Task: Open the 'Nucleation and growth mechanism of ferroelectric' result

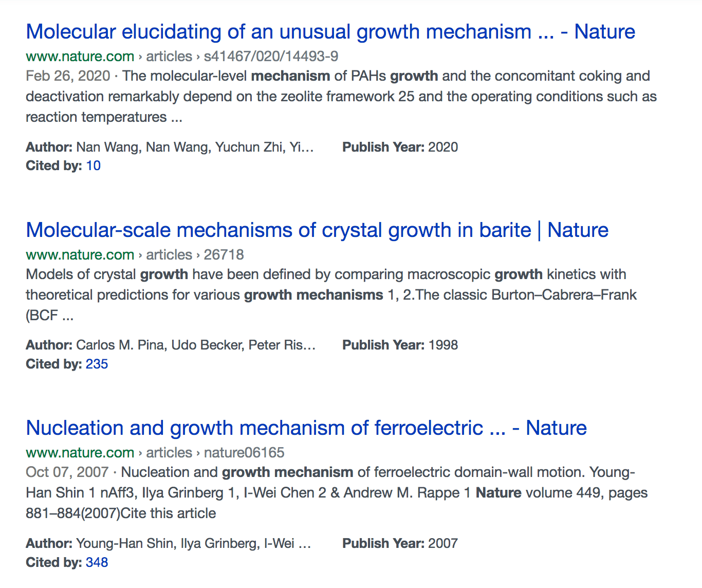Action: [306, 428]
